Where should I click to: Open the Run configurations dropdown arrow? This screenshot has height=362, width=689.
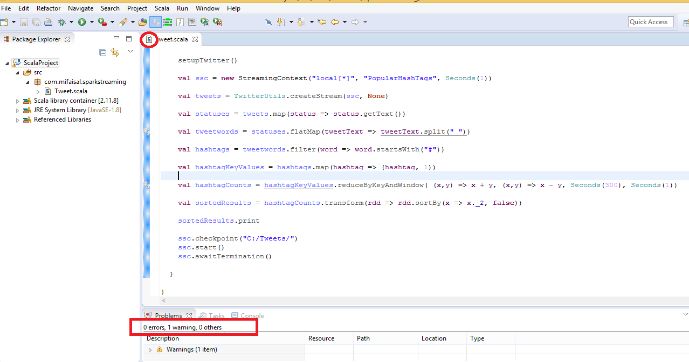pos(91,22)
